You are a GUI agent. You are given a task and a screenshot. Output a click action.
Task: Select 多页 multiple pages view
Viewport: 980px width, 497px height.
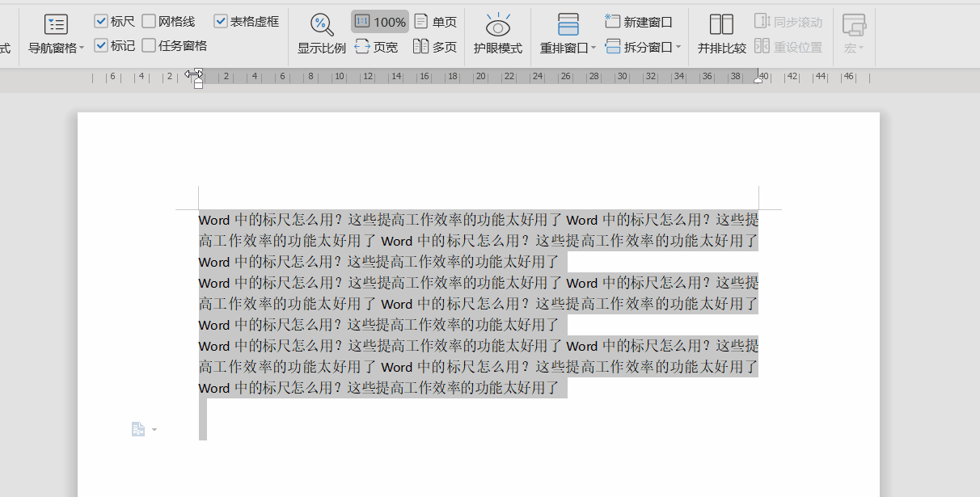[x=435, y=47]
